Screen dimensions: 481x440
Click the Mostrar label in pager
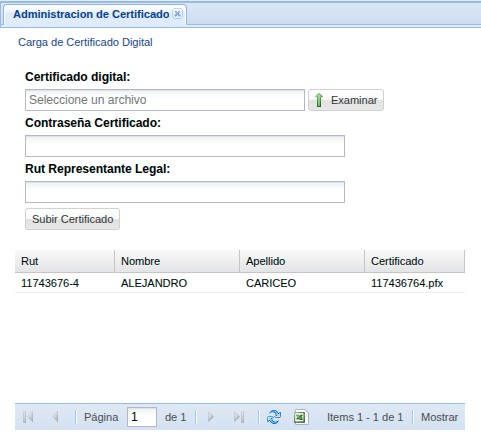(439, 417)
